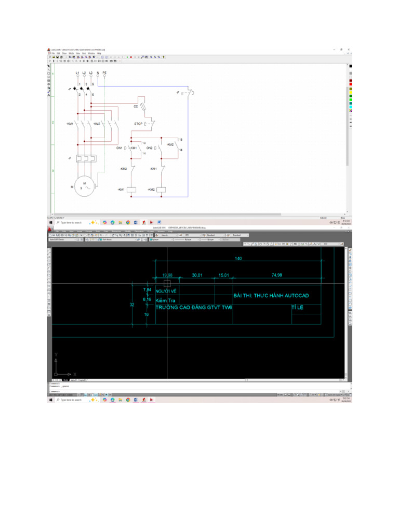Open the ByLayer color dropdown in AutoCAD
399x532 pixels.
click(161, 240)
